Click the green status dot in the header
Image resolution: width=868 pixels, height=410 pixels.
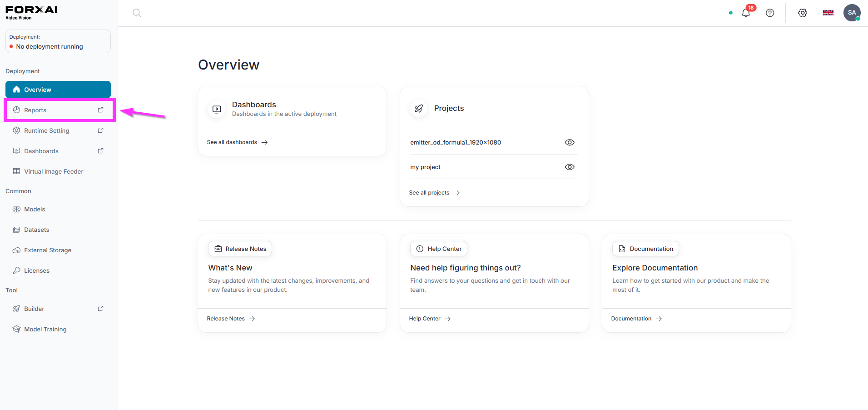(x=730, y=13)
